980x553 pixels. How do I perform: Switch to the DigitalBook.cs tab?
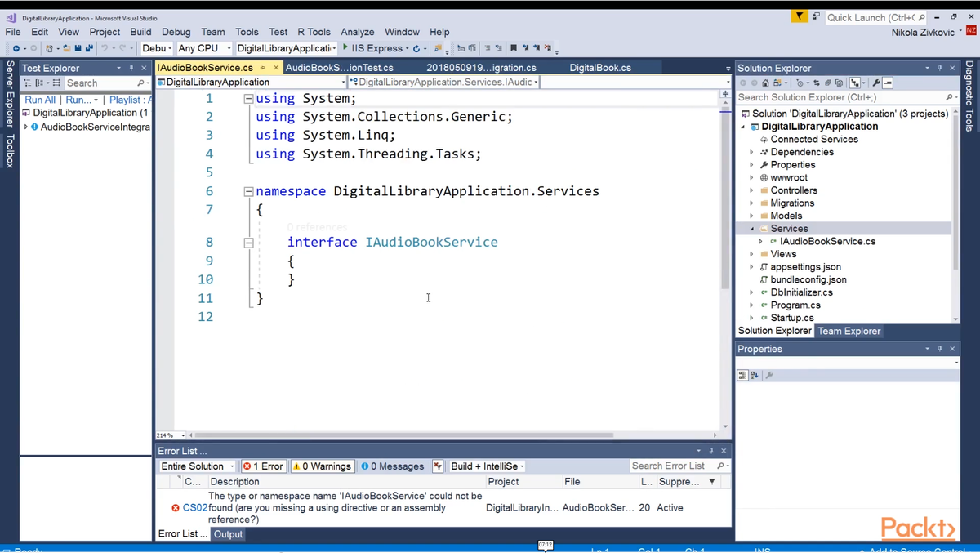tap(600, 68)
